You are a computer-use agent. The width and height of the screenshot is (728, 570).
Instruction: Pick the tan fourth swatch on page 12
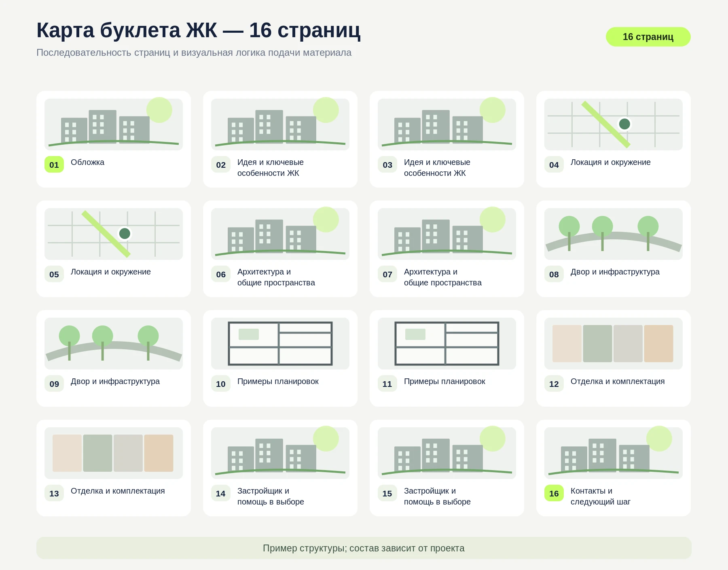point(659,344)
